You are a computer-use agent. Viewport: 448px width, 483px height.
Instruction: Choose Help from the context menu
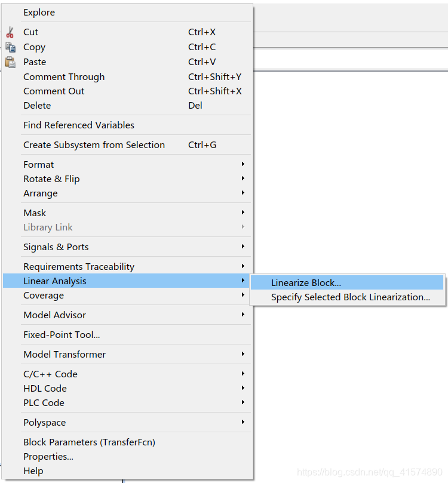(128, 471)
